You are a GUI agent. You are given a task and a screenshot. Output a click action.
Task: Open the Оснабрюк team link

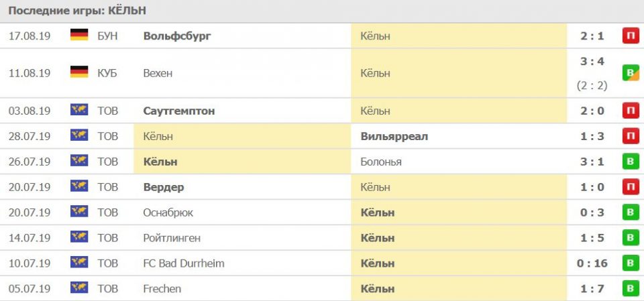[168, 213]
